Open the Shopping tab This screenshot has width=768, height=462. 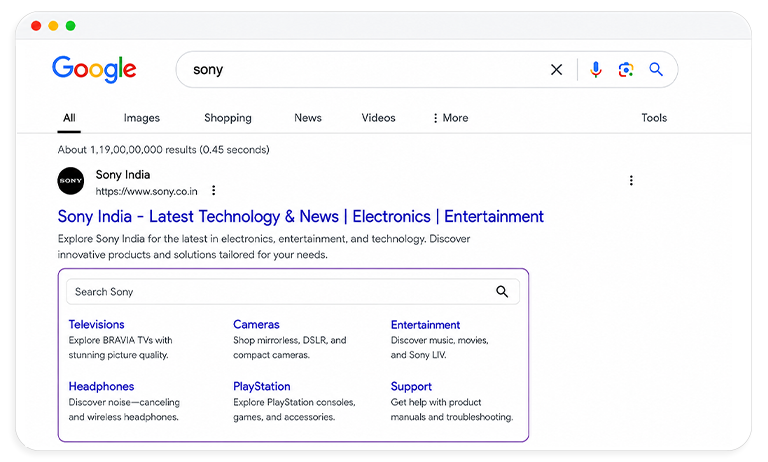228,118
